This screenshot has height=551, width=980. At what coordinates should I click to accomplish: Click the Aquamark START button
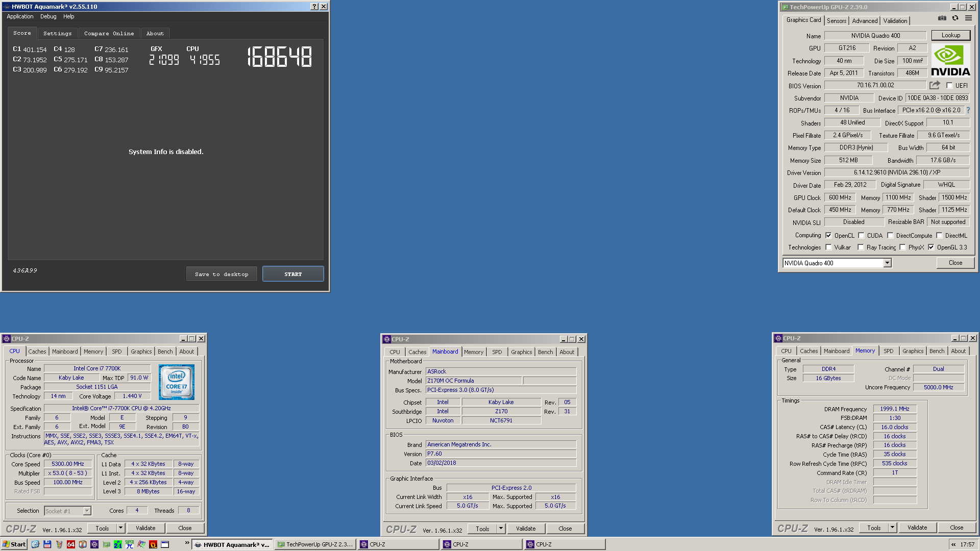point(293,274)
